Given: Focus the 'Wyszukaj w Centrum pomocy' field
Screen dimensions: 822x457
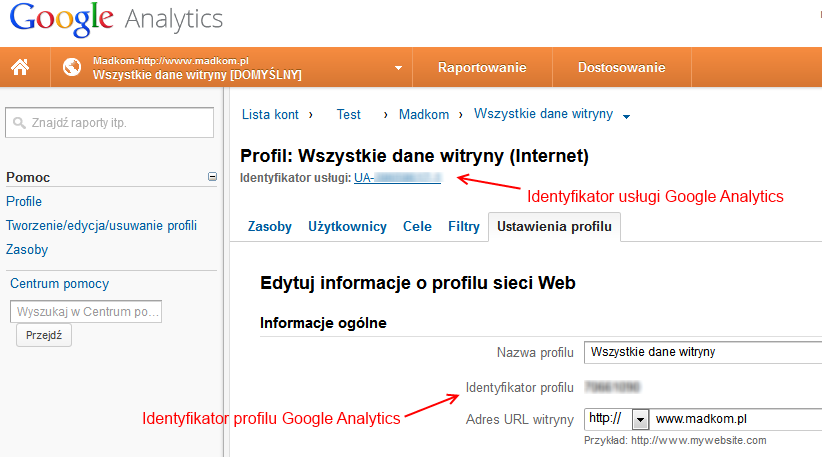Looking at the screenshot, I should click(86, 311).
